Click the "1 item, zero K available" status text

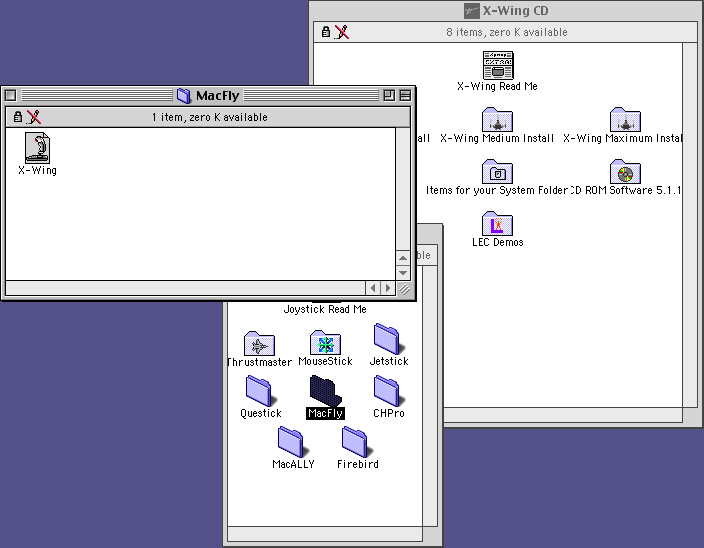pyautogui.click(x=210, y=117)
